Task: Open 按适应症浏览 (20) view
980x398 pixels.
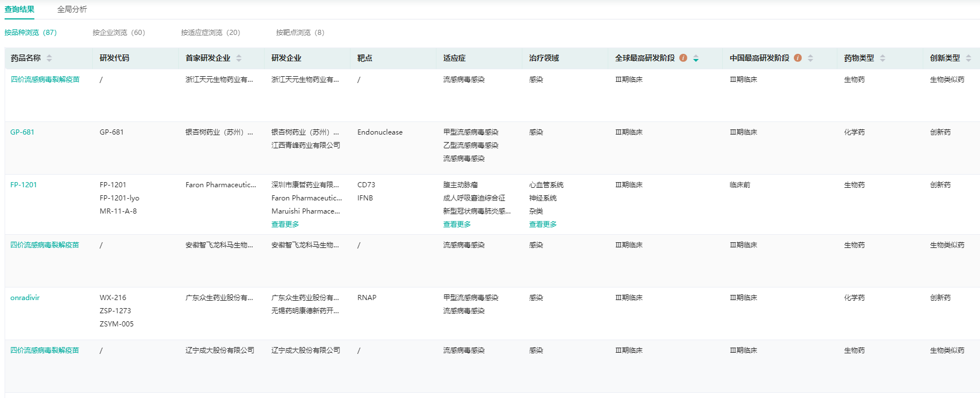Action: [x=210, y=33]
